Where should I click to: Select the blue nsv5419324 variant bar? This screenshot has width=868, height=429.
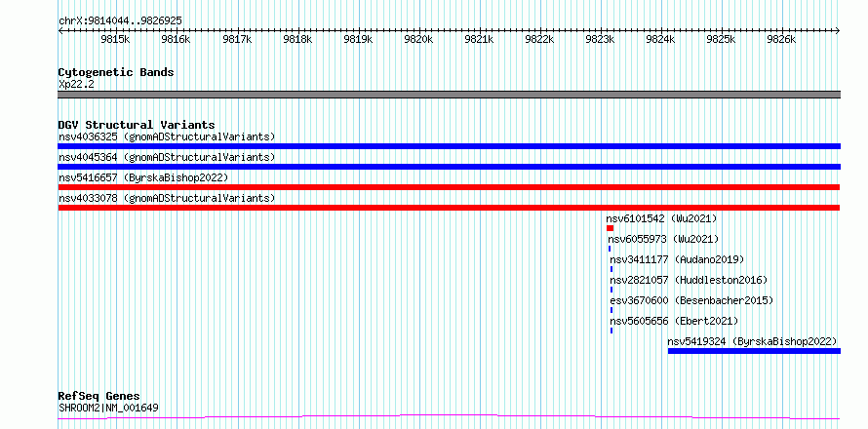(x=754, y=351)
